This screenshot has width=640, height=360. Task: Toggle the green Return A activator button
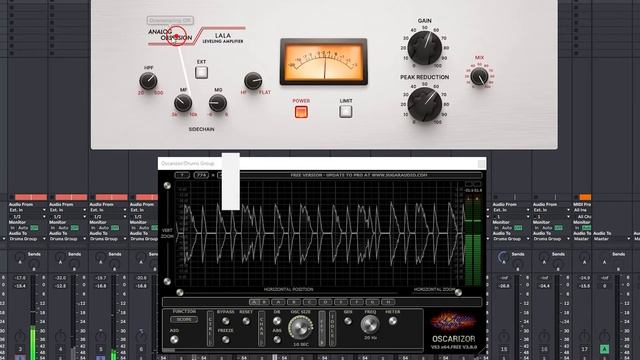pyautogui.click(x=604, y=349)
